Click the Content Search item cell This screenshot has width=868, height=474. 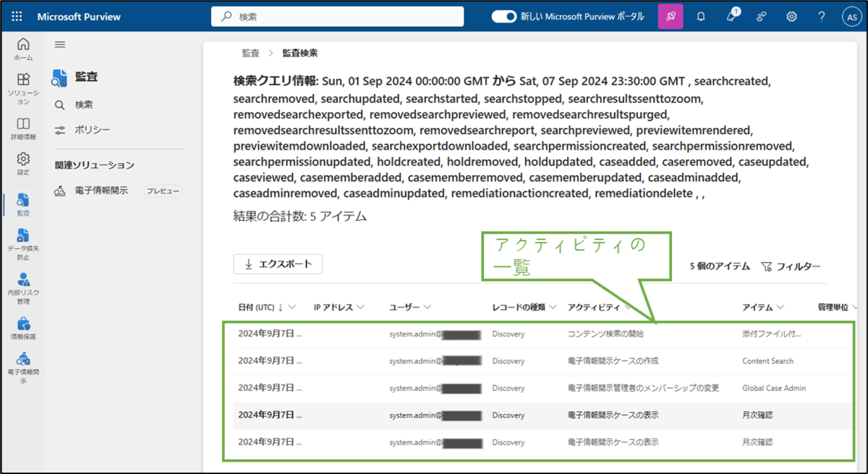point(767,360)
